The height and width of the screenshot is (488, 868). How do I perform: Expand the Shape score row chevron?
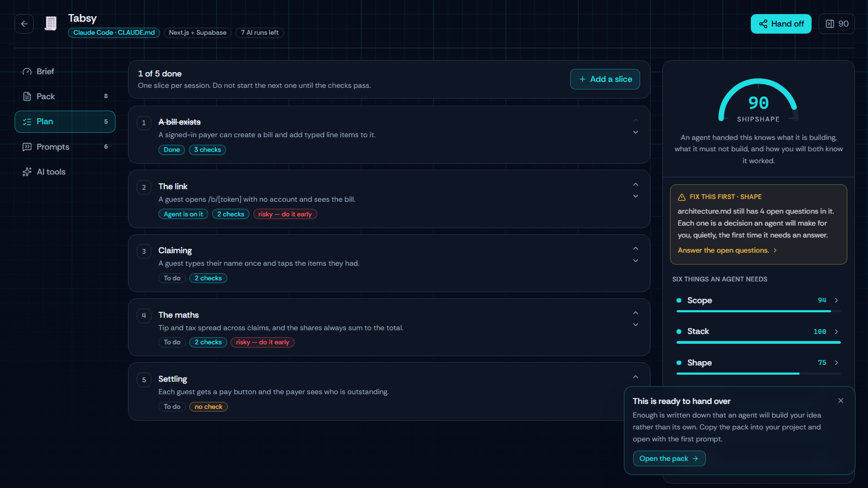pos(836,363)
